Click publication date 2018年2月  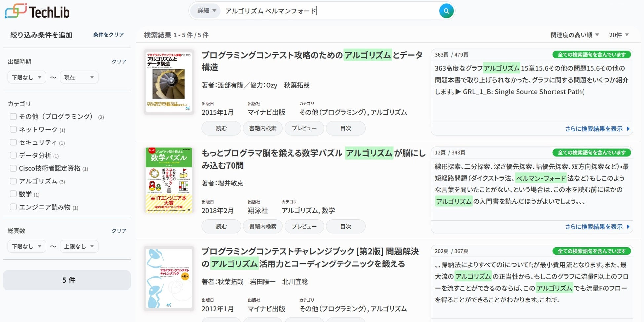[x=218, y=211]
